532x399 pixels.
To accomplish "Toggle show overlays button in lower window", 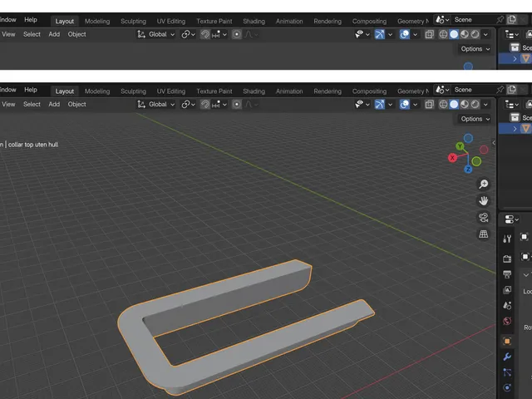I will point(405,104).
